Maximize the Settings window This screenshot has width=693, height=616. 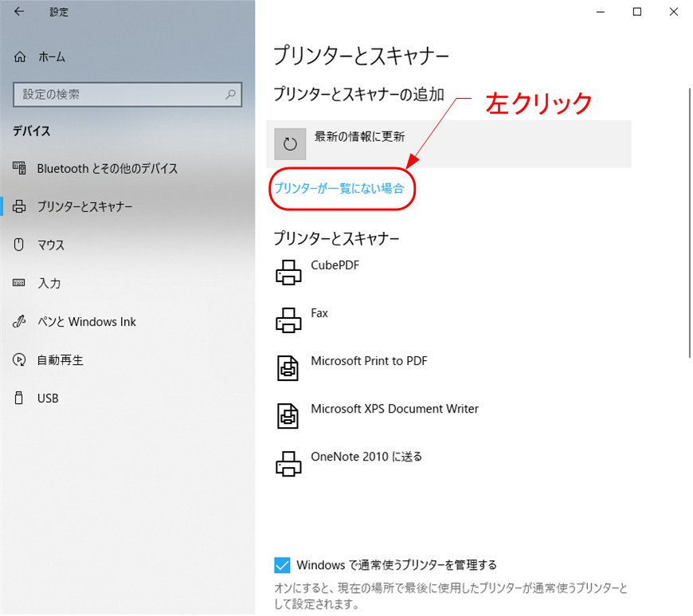click(x=637, y=11)
